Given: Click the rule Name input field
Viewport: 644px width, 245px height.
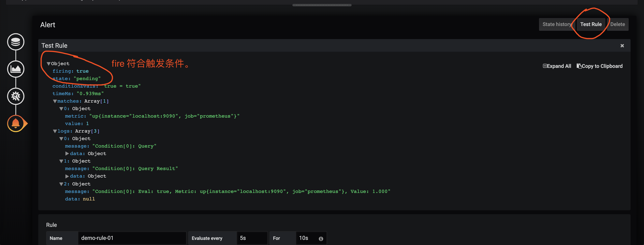Looking at the screenshot, I should point(132,238).
